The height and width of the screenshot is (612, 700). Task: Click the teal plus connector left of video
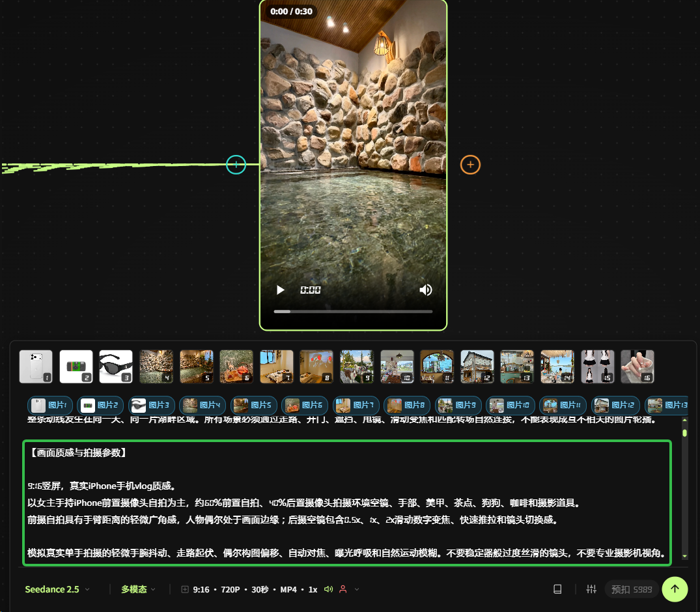[236, 165]
